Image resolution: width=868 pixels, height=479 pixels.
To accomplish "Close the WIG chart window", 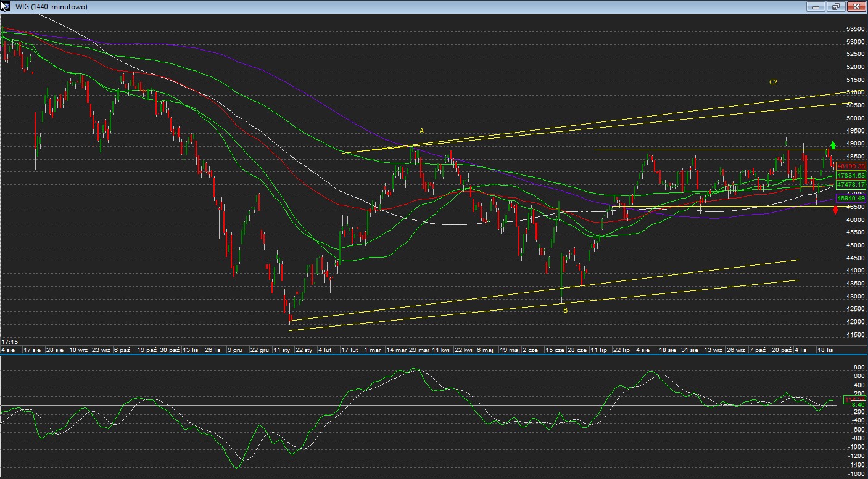I will [856, 6].
